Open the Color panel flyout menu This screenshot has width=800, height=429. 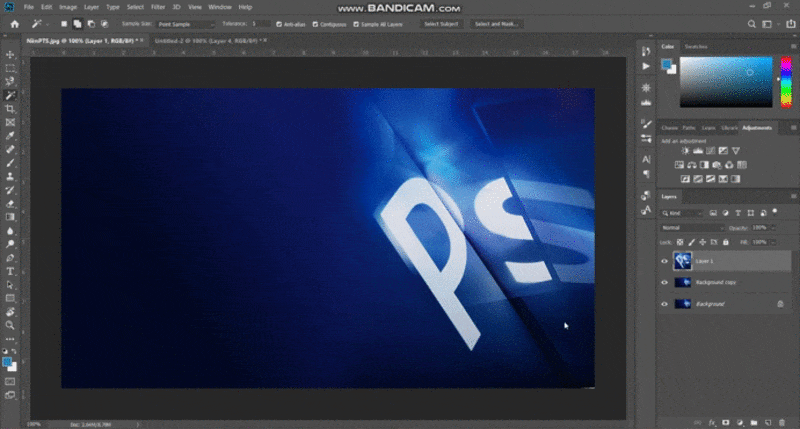pyautogui.click(x=793, y=46)
